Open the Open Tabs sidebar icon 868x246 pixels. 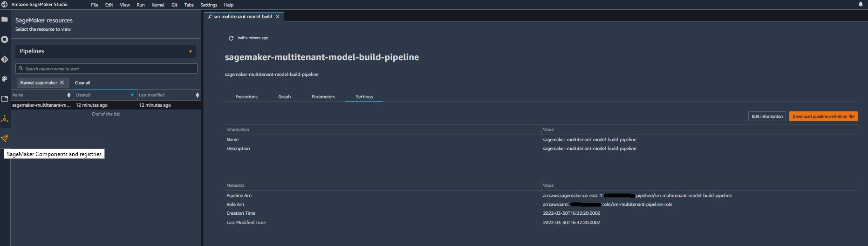tap(5, 99)
